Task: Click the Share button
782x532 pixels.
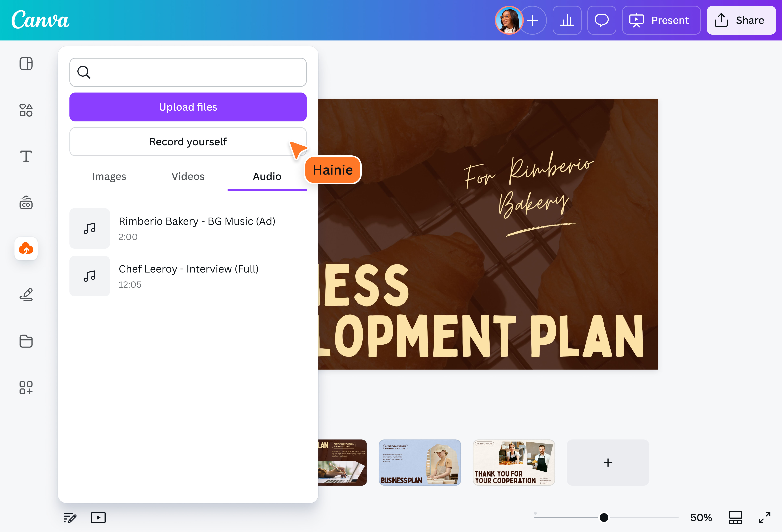Action: coord(741,20)
